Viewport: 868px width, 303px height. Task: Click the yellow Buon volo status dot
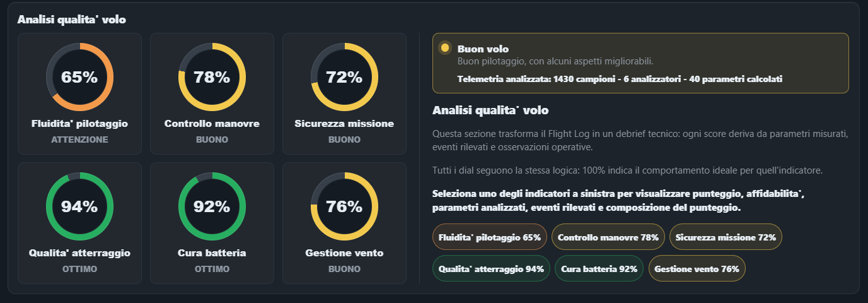coord(445,48)
